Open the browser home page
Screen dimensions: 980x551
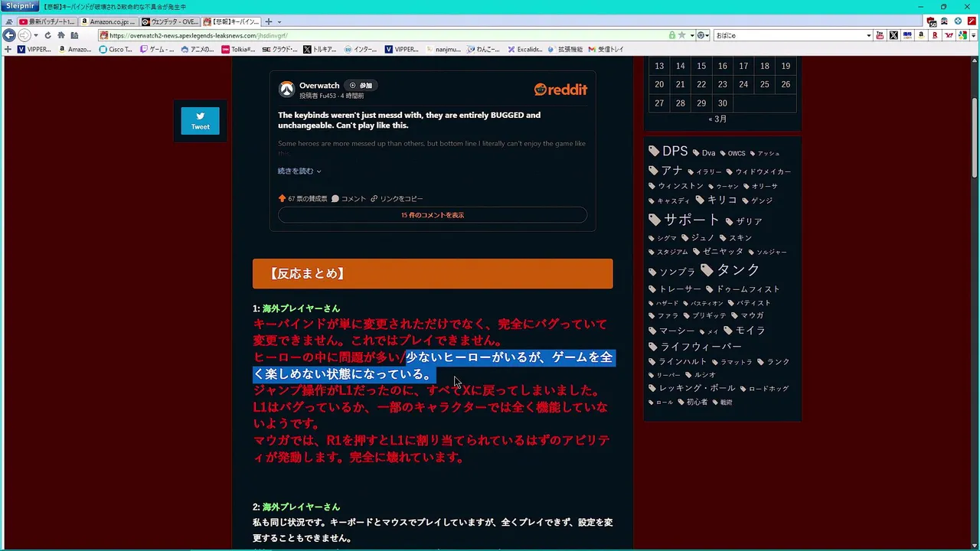tap(61, 35)
